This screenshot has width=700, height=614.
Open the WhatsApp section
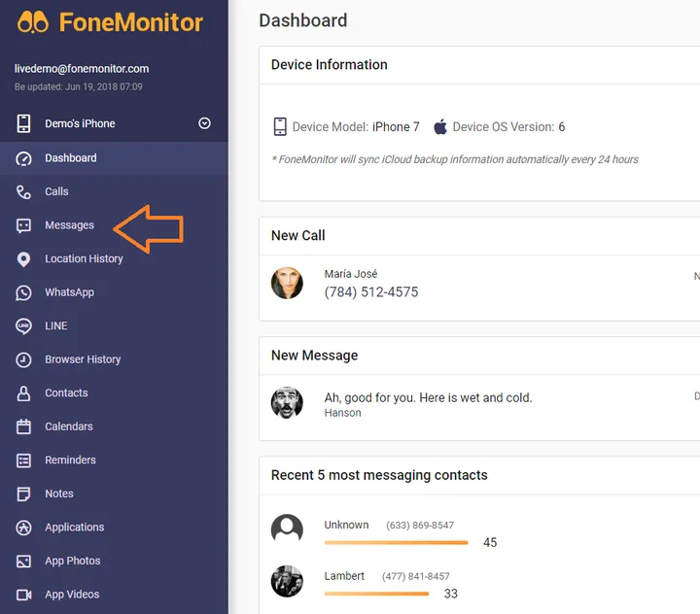[x=114, y=292]
